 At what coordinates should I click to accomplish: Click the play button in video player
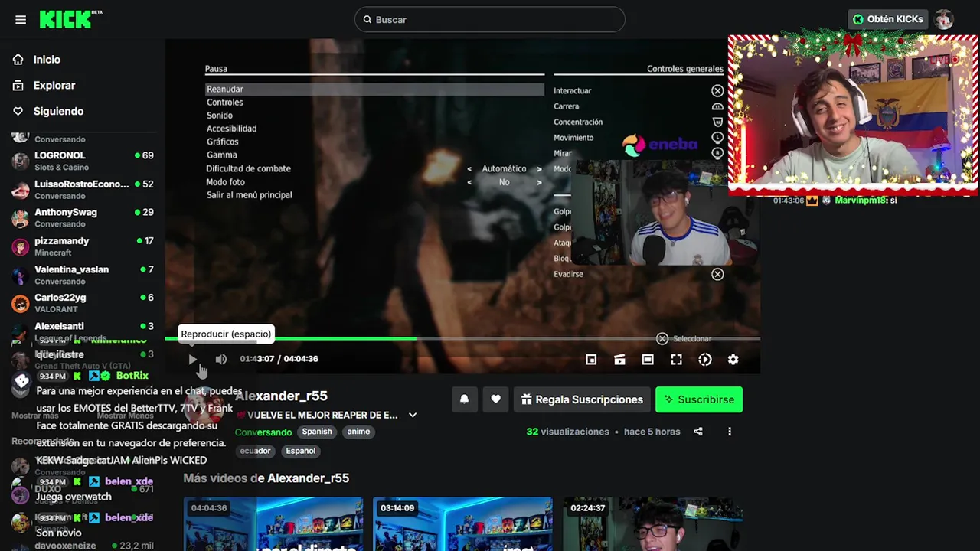click(x=192, y=359)
